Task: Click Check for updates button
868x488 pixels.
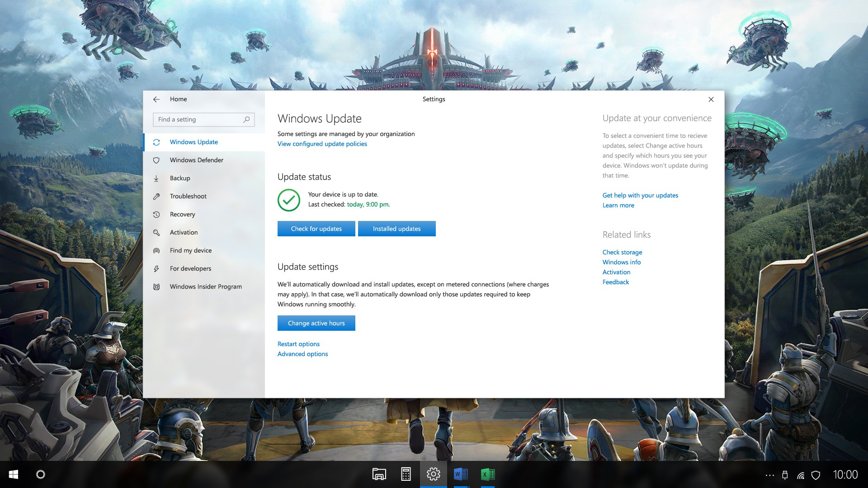Action: tap(316, 229)
